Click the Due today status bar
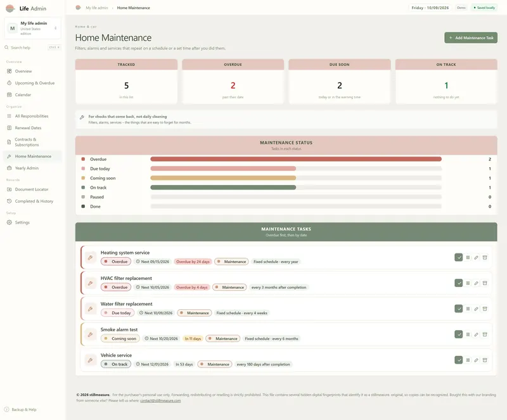 click(x=223, y=169)
